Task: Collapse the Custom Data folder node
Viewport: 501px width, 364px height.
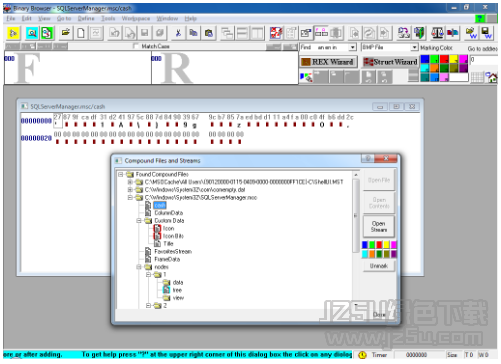Action: (x=139, y=221)
